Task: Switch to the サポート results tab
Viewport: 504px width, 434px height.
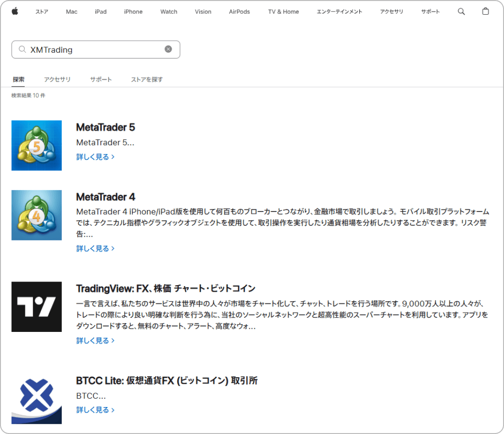Action: pyautogui.click(x=101, y=79)
